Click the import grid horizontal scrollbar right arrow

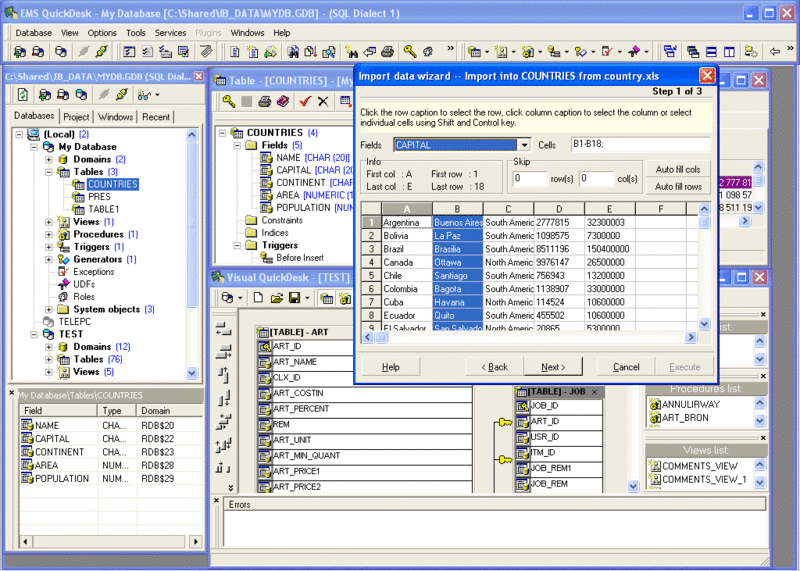pos(691,337)
